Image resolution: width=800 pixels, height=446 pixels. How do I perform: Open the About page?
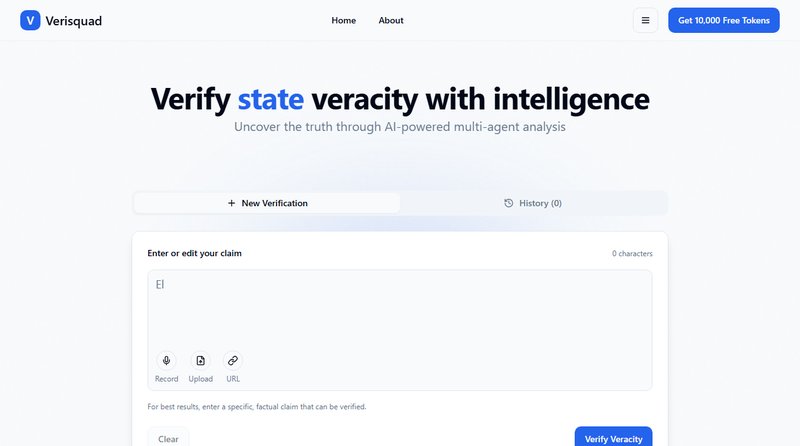[x=391, y=20]
